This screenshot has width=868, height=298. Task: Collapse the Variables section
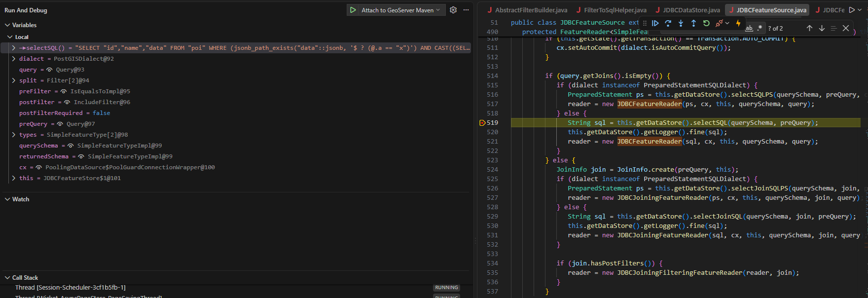pos(7,25)
